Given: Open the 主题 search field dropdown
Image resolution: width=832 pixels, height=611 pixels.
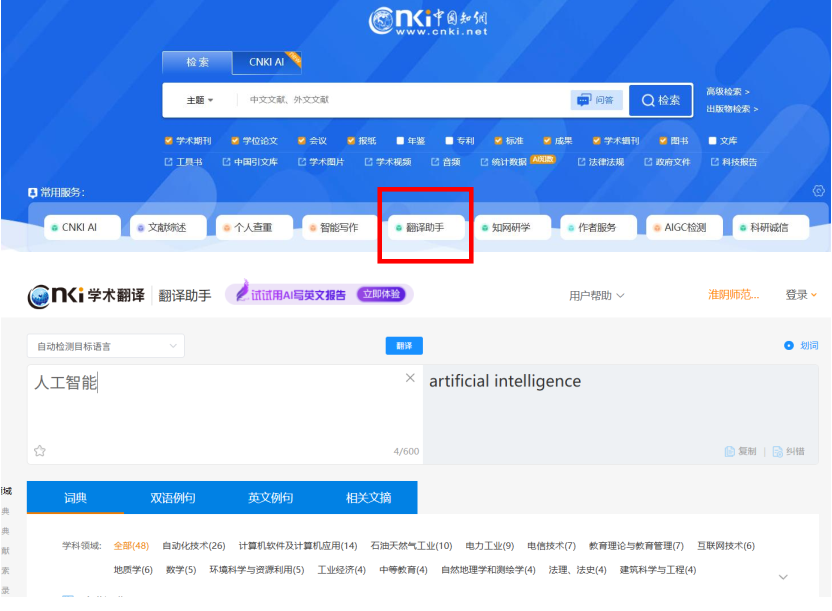Looking at the screenshot, I should coord(199,100).
